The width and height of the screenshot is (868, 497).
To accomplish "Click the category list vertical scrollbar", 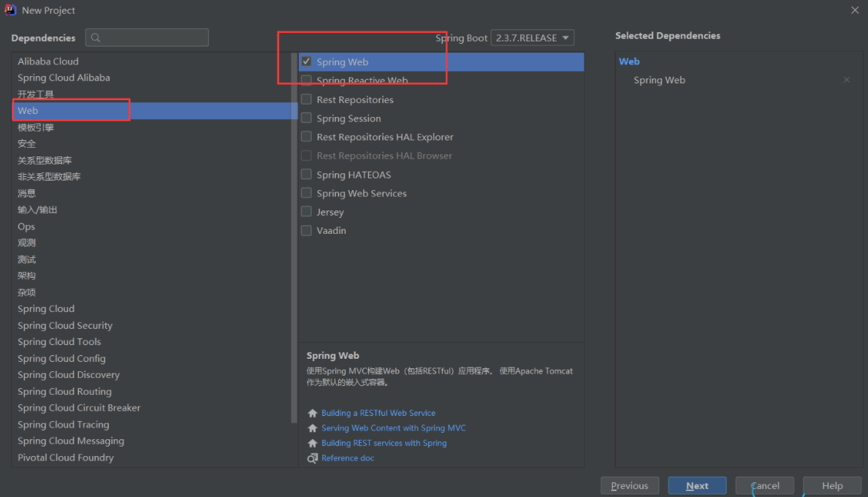I will point(294,238).
